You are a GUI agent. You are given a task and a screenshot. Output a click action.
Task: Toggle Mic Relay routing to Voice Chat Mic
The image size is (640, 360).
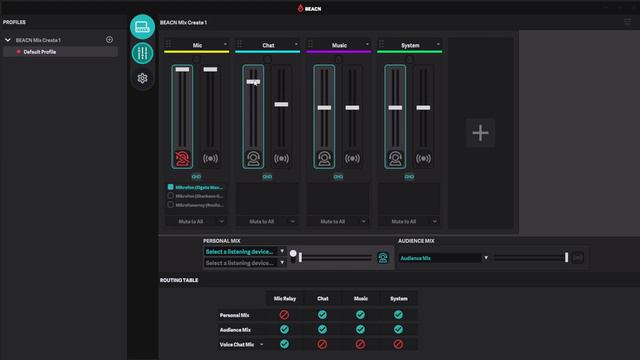284,344
